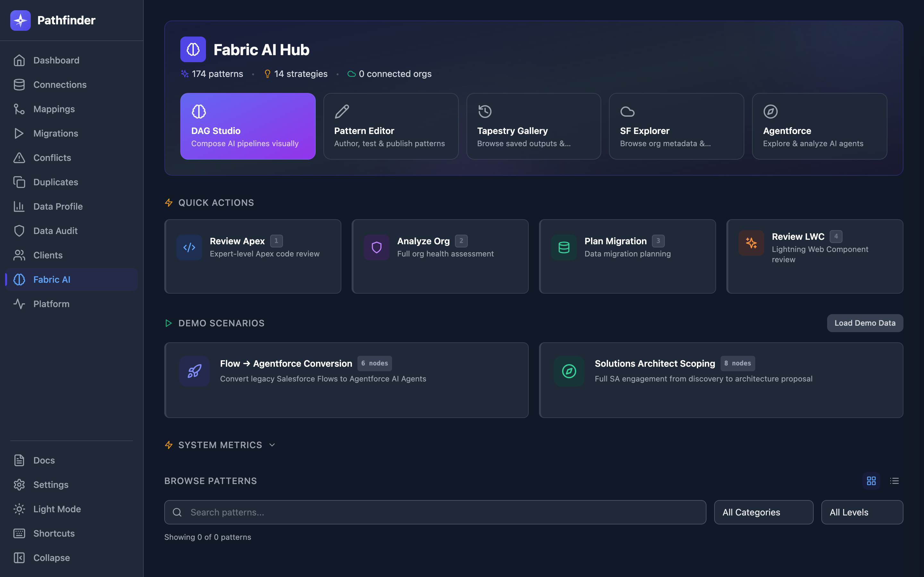Open Tapestry Gallery for saved outputs
The width and height of the screenshot is (924, 577).
click(534, 126)
